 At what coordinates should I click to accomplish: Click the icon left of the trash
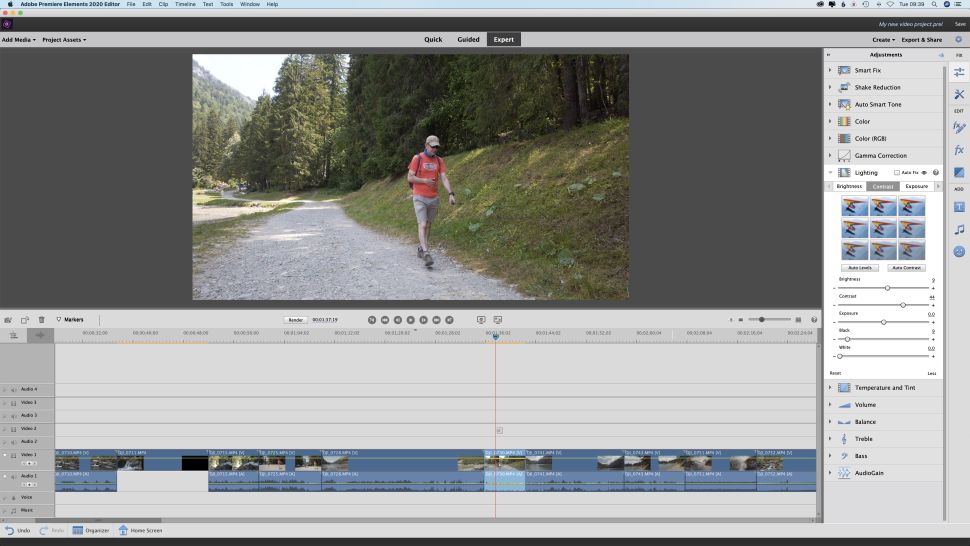tap(25, 320)
